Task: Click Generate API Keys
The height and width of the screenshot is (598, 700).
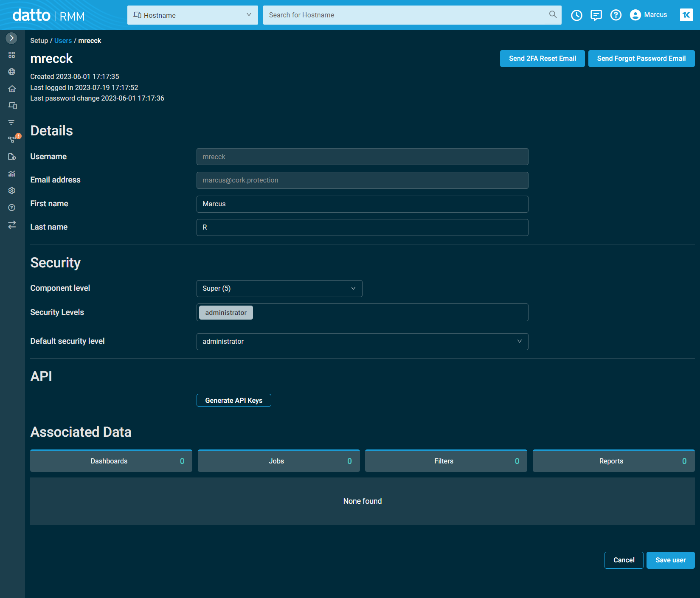Action: click(x=233, y=400)
